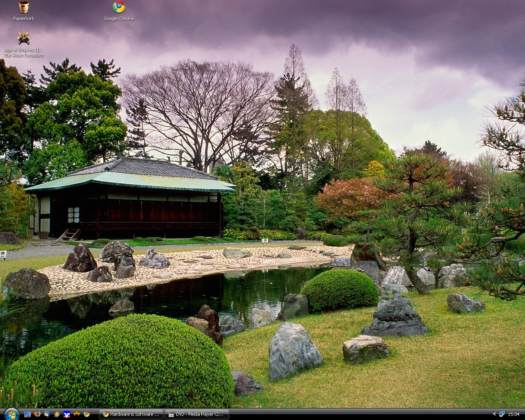Launch Firefox from the quick launch bar
The image size is (525, 420).
click(x=37, y=414)
